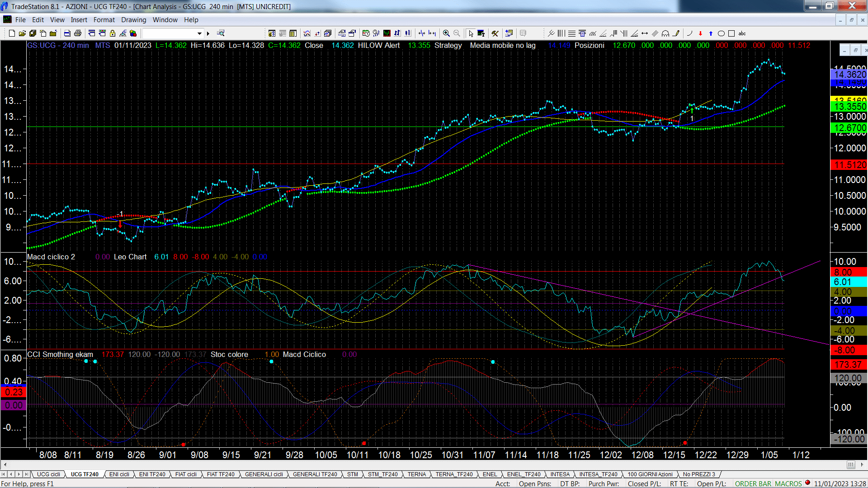Select the parallel lines drawing tool
Image resolution: width=868 pixels, height=488 pixels.
point(655,33)
